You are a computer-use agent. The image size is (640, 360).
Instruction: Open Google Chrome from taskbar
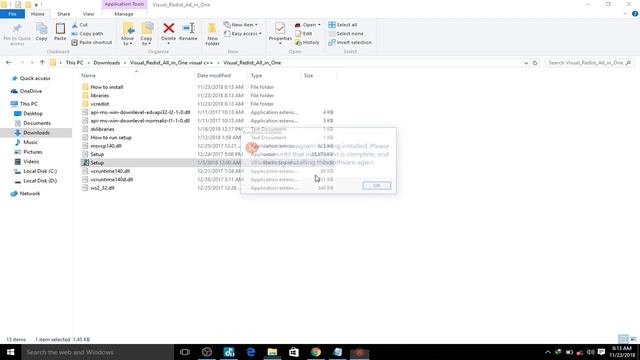point(316,352)
